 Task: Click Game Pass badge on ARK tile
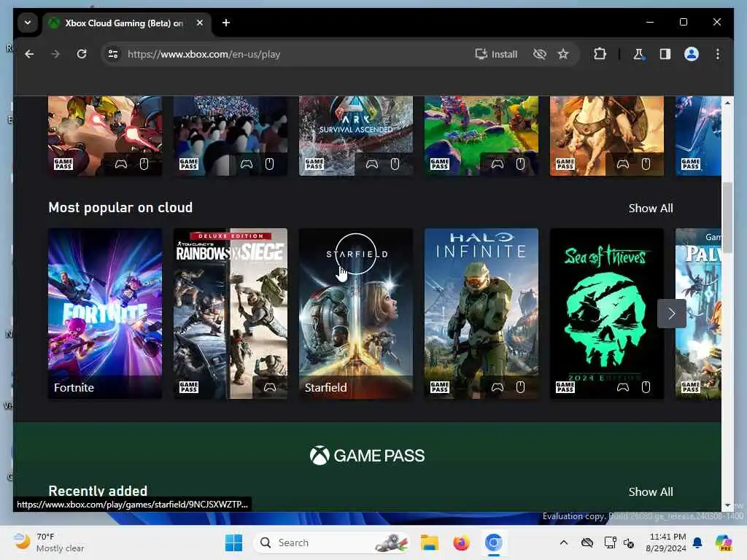tap(314, 164)
